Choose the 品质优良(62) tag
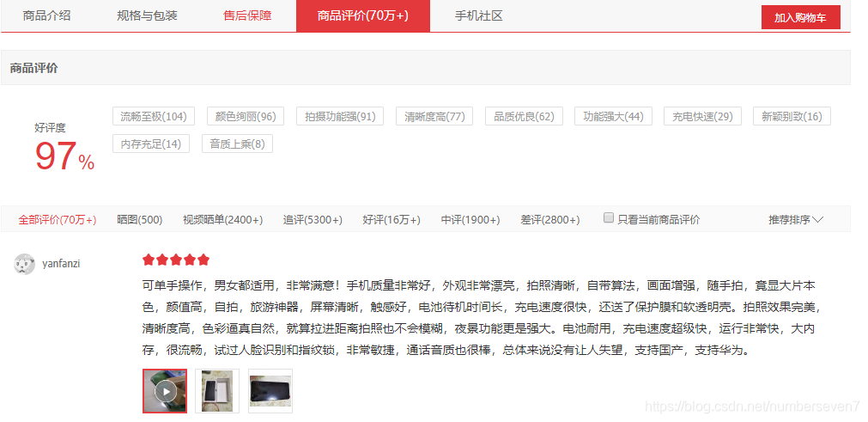This screenshot has width=868, height=422. click(x=525, y=116)
